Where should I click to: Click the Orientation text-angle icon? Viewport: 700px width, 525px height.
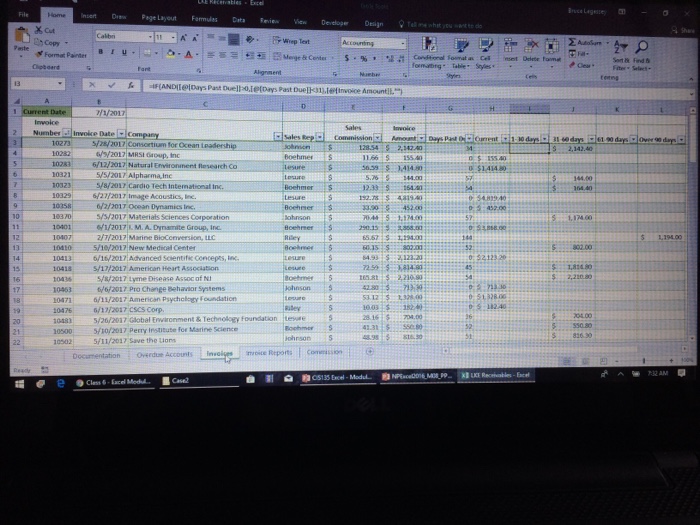point(250,40)
